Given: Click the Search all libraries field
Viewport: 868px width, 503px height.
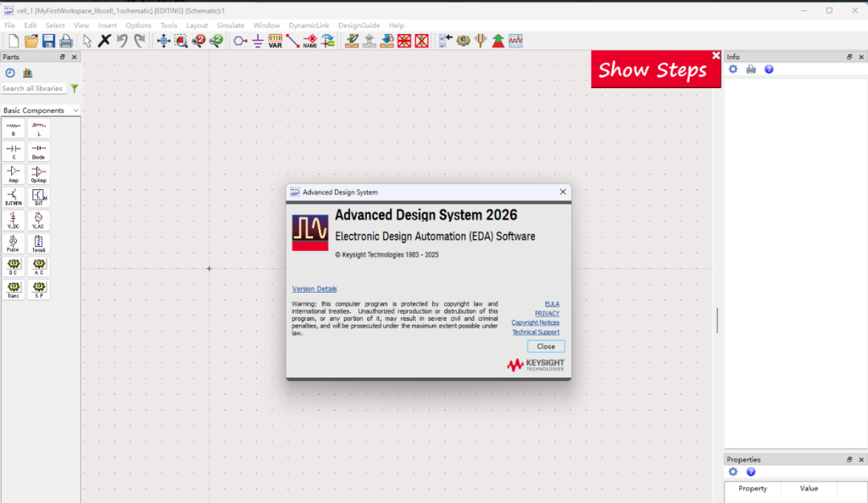Looking at the screenshot, I should point(33,88).
